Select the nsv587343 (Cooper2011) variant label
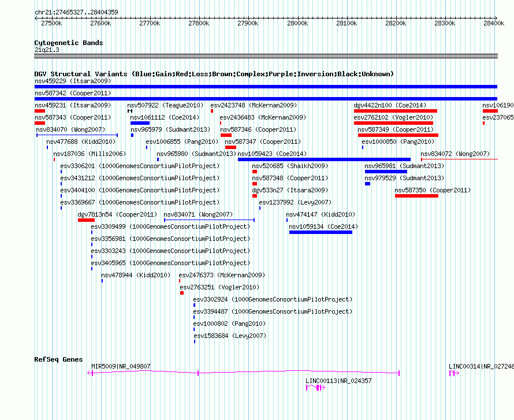This screenshot has height=420, width=514. pyautogui.click(x=73, y=117)
